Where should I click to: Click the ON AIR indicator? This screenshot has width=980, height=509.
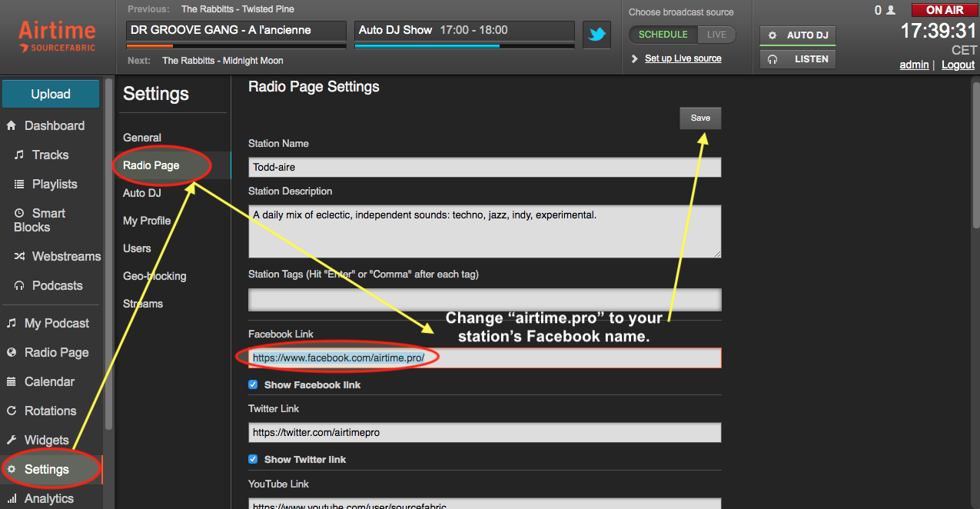(944, 10)
